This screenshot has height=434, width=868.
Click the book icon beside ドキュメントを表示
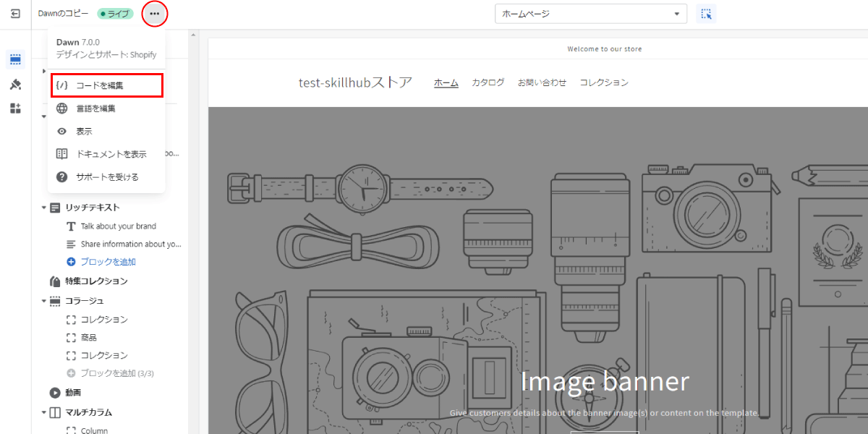click(62, 154)
